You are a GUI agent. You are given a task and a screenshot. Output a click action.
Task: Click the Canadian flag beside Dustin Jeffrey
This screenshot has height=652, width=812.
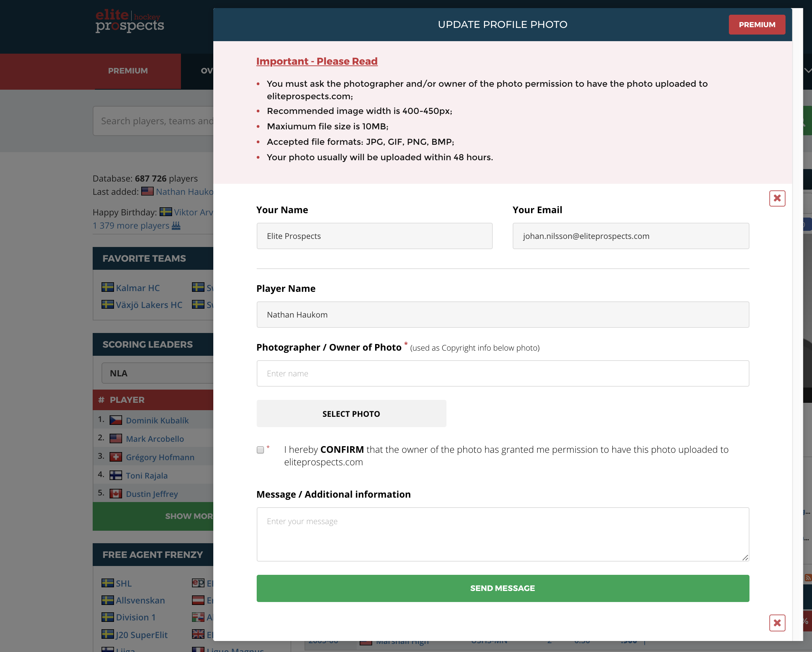pyautogui.click(x=115, y=494)
